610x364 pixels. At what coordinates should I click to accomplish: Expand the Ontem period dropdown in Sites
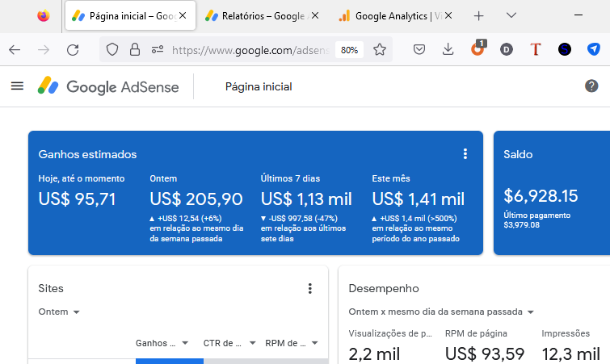[x=59, y=312]
